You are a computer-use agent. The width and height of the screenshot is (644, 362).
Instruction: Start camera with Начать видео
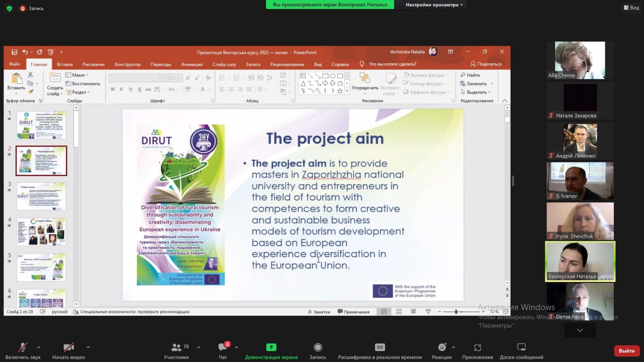coord(68,348)
